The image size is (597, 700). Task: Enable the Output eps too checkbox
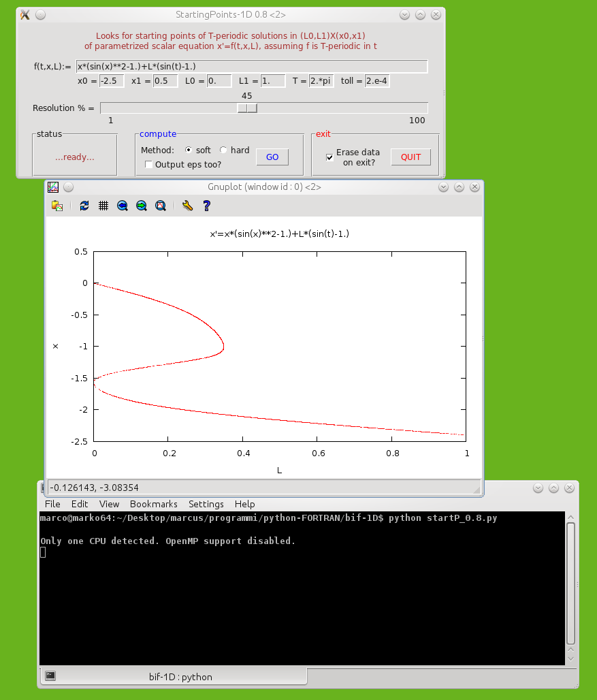[148, 165]
